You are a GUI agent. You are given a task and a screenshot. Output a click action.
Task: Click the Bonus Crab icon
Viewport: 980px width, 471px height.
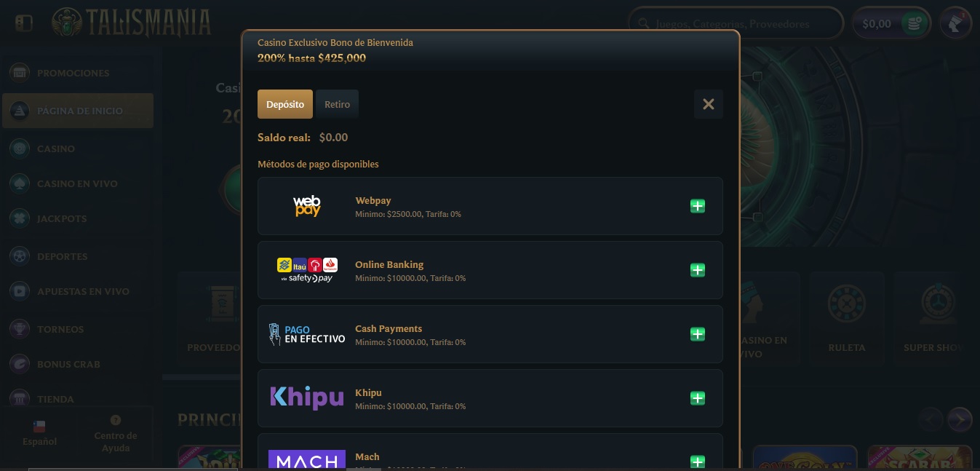coord(20,364)
